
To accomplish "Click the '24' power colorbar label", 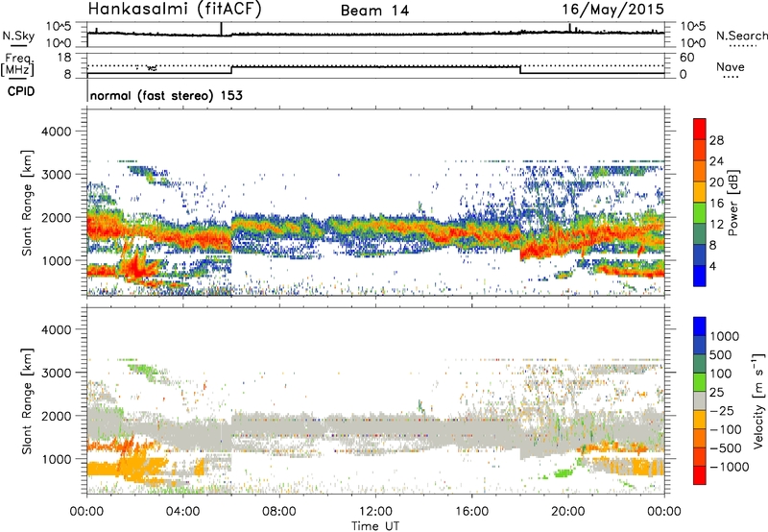I will [716, 161].
